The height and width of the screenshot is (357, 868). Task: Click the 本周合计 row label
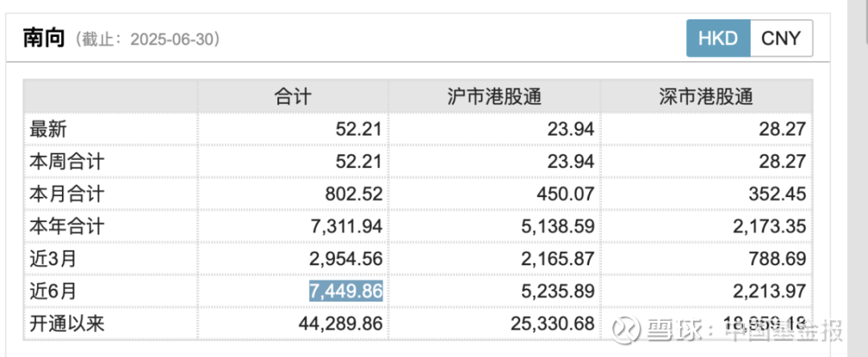pyautogui.click(x=67, y=162)
